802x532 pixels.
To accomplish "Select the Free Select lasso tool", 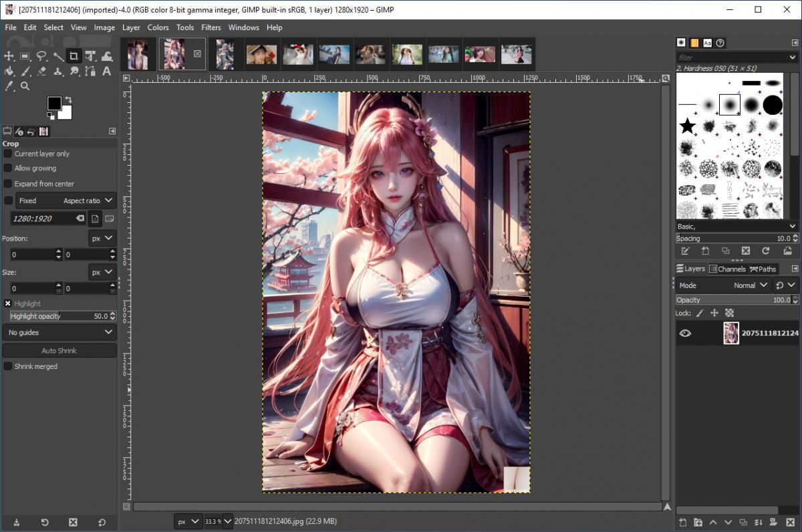I will coord(41,56).
